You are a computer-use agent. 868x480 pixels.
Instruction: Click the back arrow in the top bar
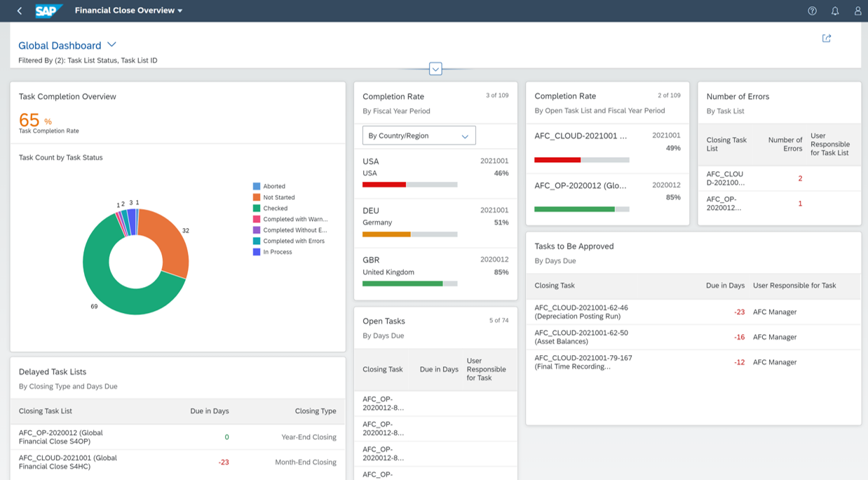tap(18, 11)
